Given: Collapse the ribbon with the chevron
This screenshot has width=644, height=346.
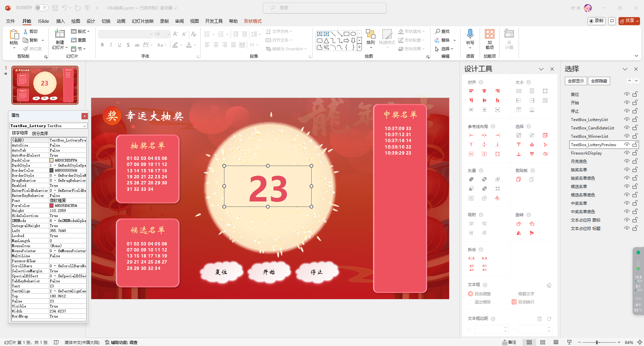Looking at the screenshot, I should tap(636, 56).
